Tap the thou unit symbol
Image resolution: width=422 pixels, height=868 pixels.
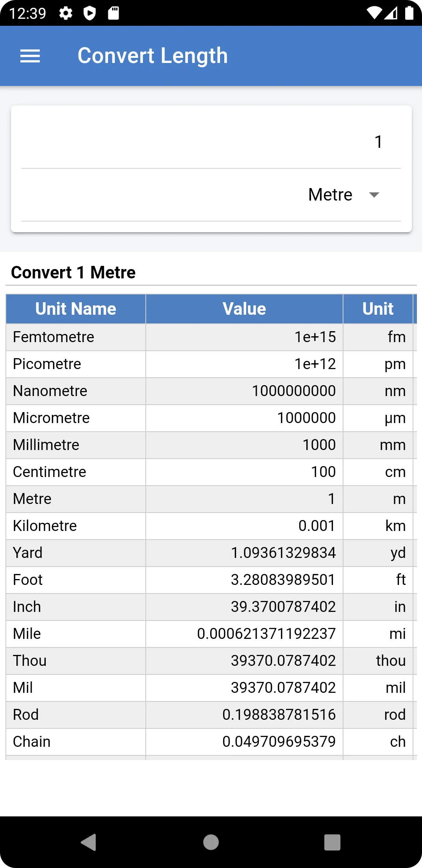click(x=391, y=661)
